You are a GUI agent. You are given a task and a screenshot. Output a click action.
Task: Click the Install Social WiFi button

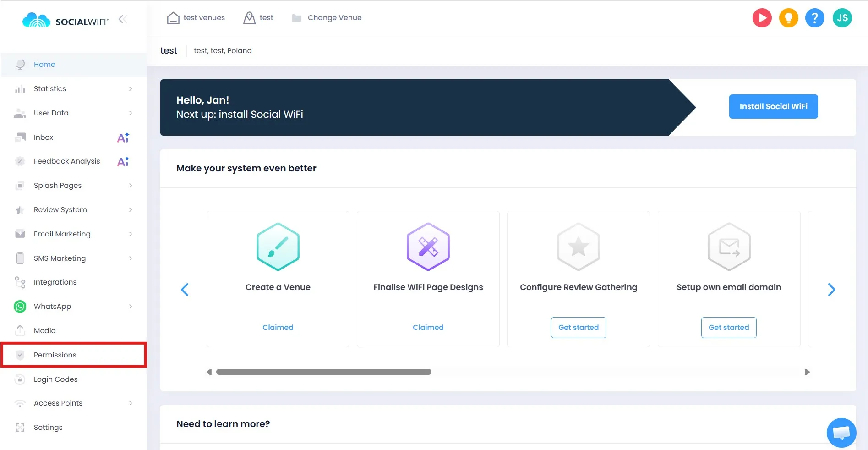coord(774,107)
